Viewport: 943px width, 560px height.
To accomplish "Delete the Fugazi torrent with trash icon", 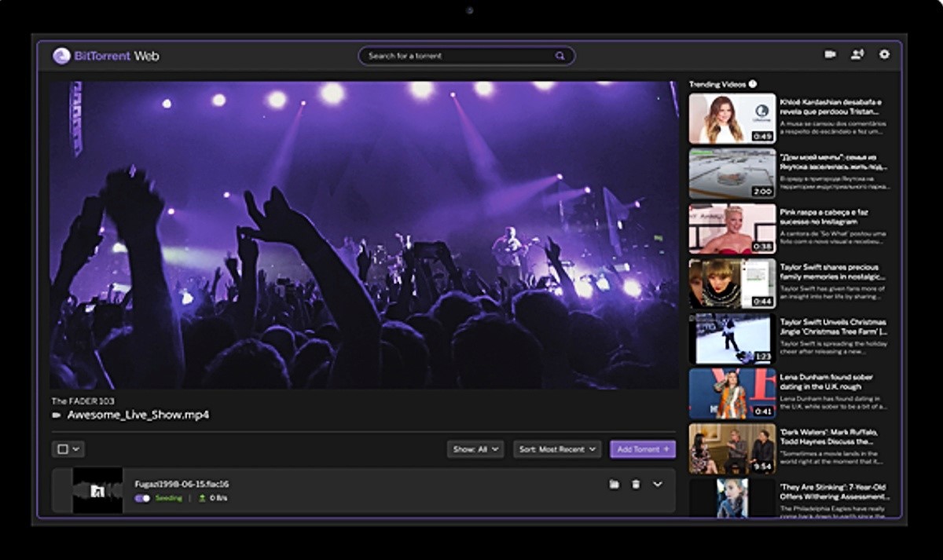I will 636,485.
